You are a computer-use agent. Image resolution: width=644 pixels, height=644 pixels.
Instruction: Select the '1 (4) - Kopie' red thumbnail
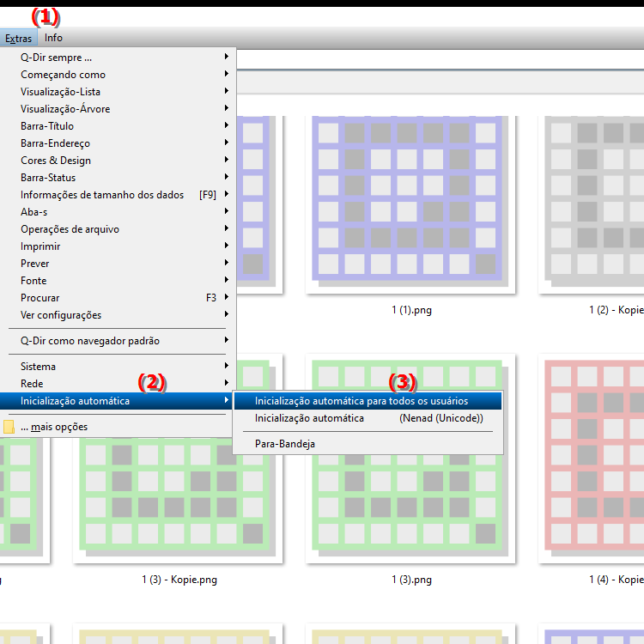(592, 459)
